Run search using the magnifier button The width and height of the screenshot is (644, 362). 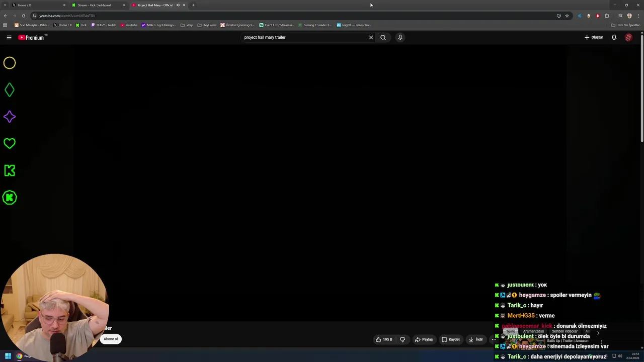click(383, 37)
